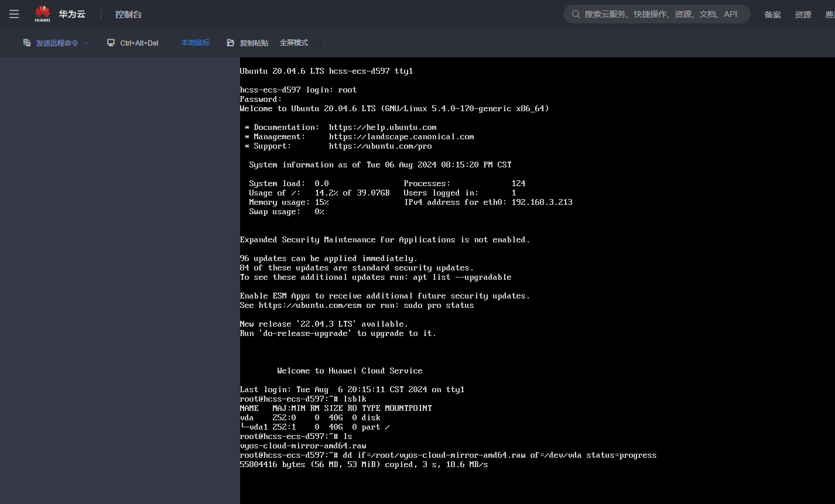
Task: Click the Huawei logo
Action: point(42,13)
